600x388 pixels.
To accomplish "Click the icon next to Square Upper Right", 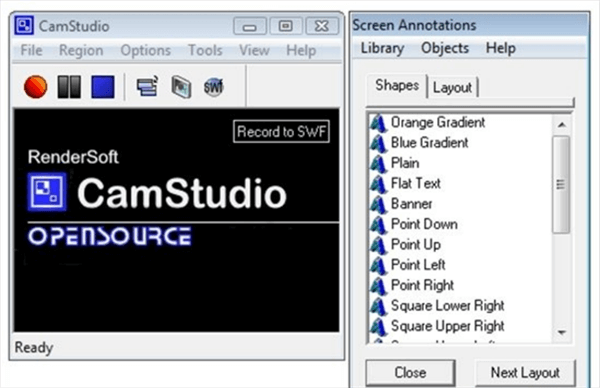I will coord(378,326).
